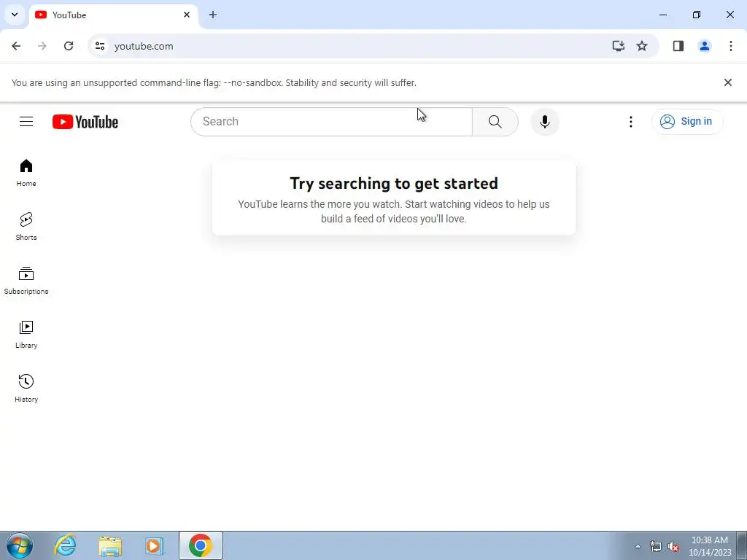
Task: Launch Internet Explorer from the taskbar
Action: 65,545
